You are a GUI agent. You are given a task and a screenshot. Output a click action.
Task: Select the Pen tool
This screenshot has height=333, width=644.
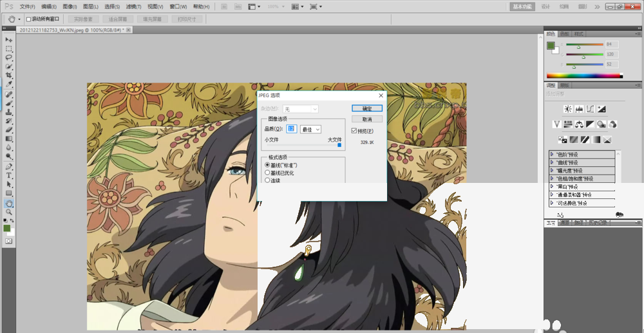(8, 167)
